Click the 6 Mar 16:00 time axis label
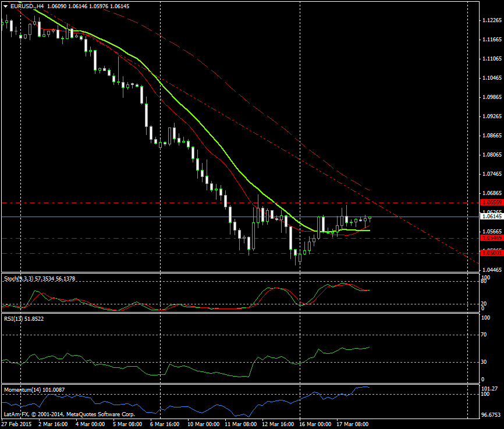 (x=165, y=424)
